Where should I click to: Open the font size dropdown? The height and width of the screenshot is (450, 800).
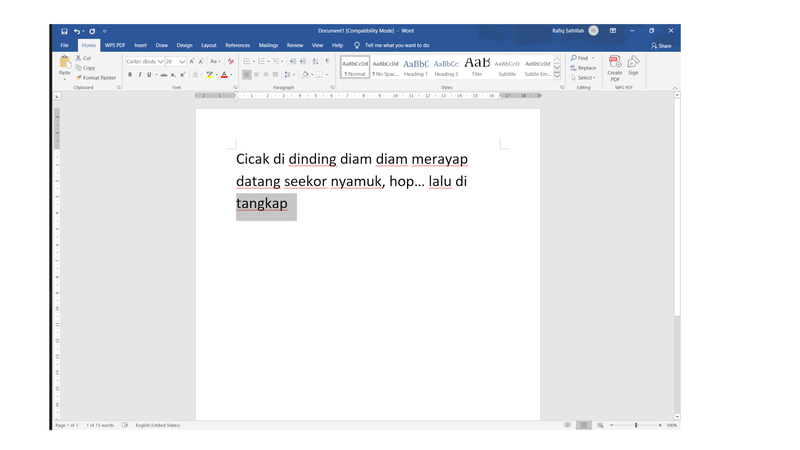(182, 61)
